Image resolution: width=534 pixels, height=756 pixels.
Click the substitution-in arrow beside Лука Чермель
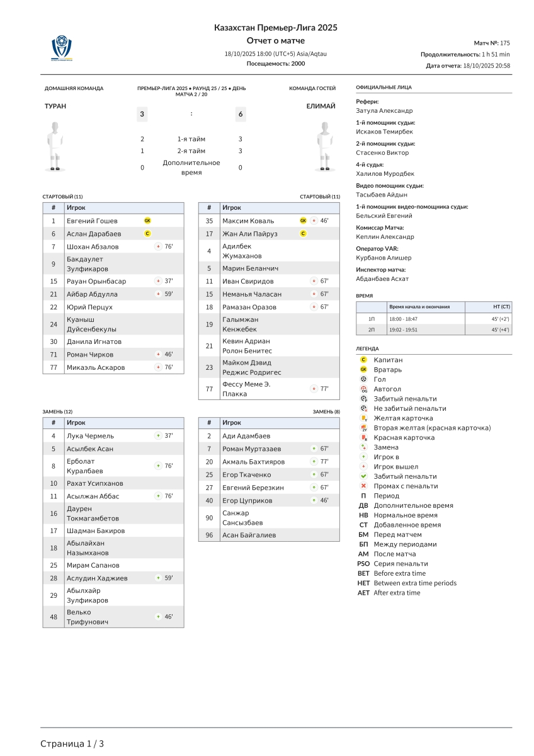coord(158,435)
